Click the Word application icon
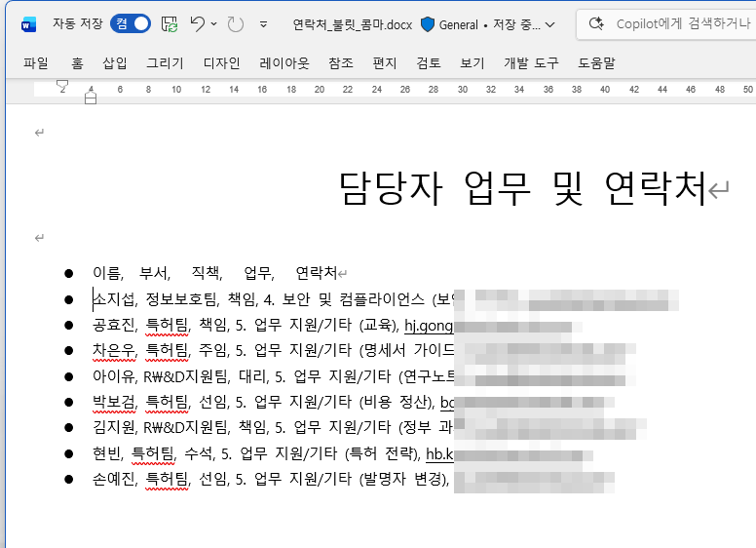The width and height of the screenshot is (756, 548). pyautogui.click(x=28, y=24)
